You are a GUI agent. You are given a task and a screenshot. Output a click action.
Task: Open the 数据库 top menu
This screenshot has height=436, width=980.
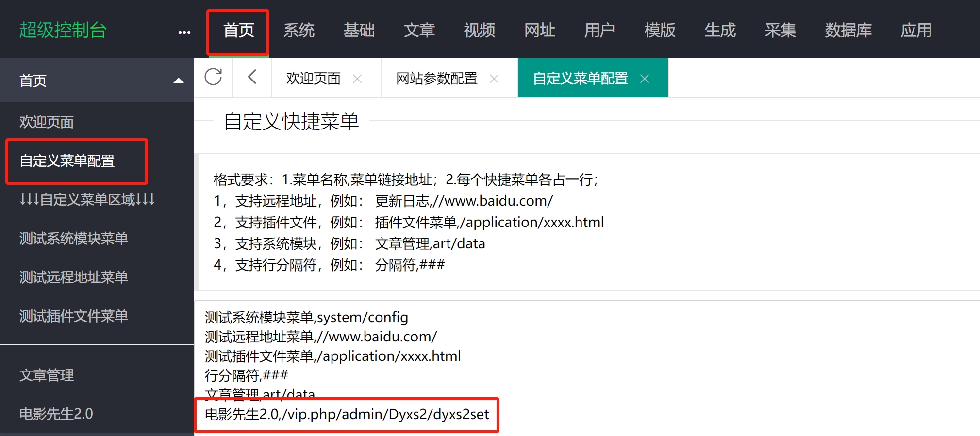848,31
